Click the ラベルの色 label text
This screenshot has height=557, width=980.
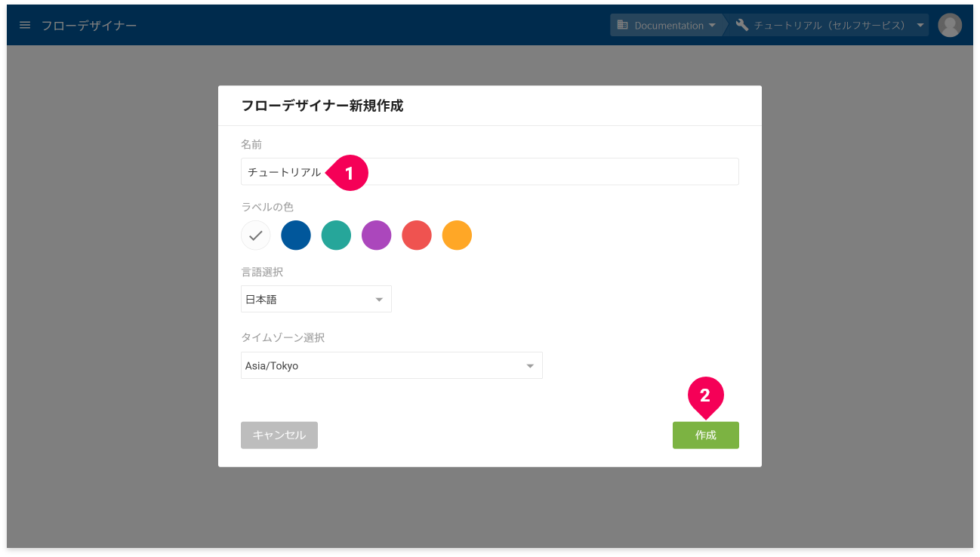coord(267,206)
